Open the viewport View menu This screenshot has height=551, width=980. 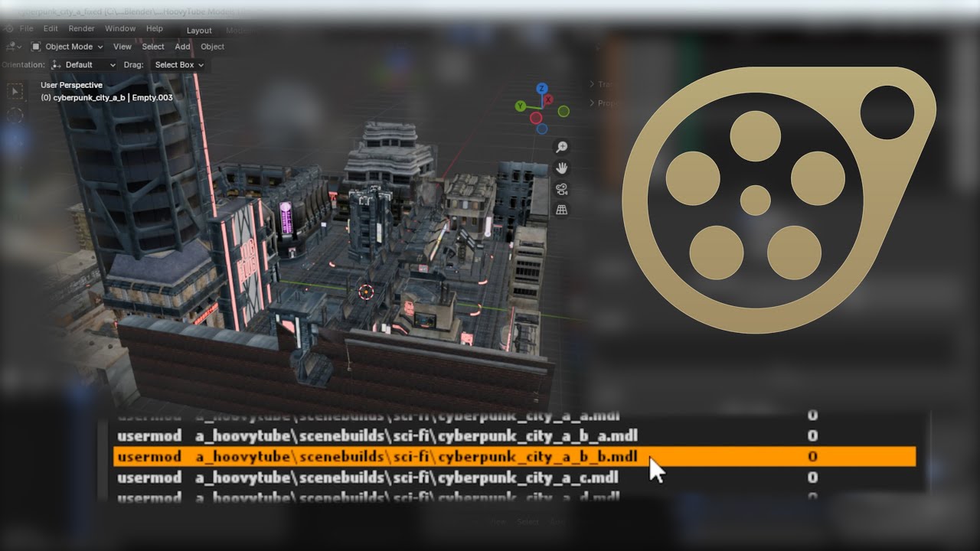click(x=122, y=47)
